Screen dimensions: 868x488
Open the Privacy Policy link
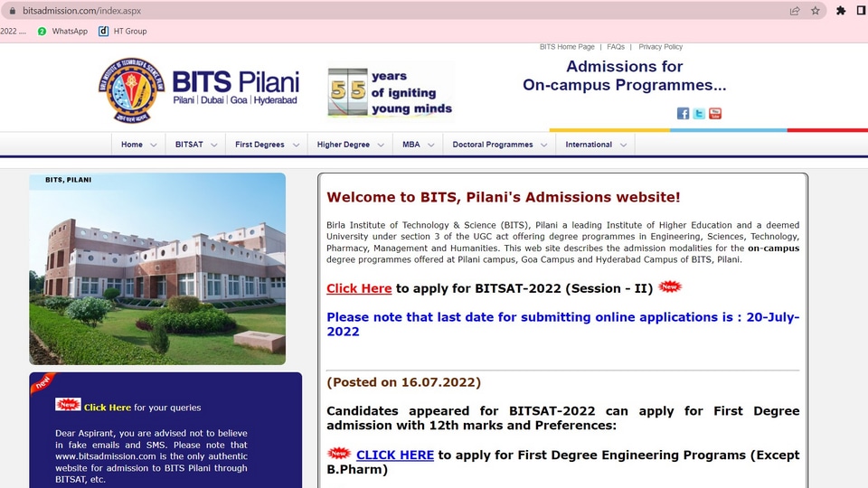point(660,47)
